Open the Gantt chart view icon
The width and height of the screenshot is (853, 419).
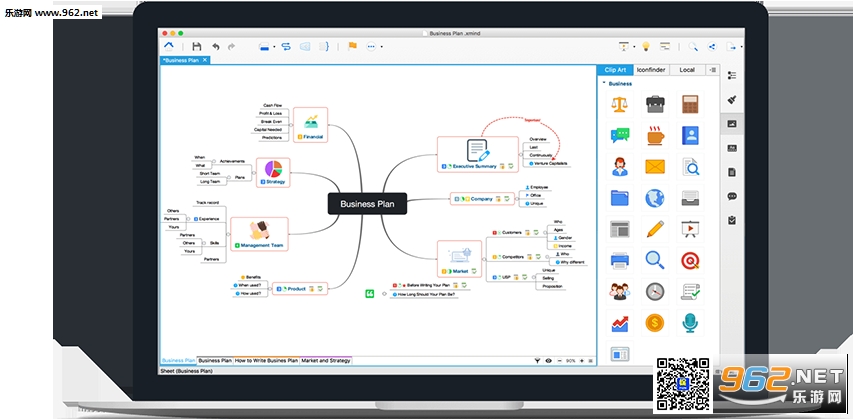click(665, 47)
